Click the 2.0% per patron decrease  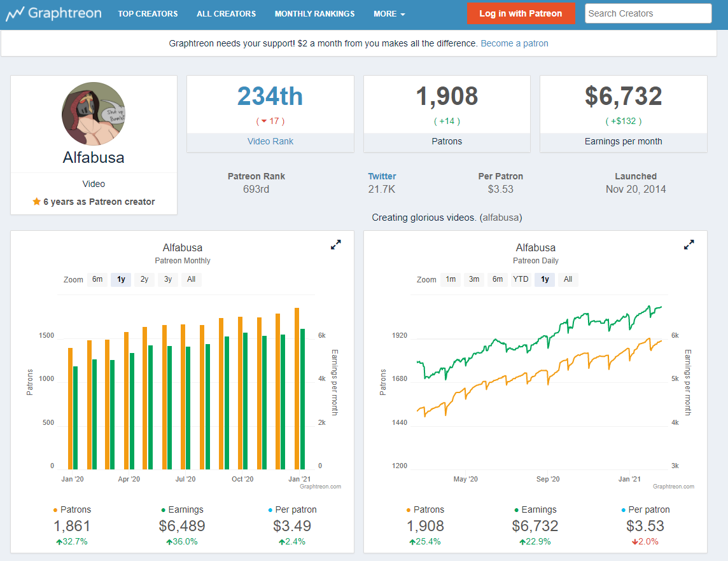(645, 541)
